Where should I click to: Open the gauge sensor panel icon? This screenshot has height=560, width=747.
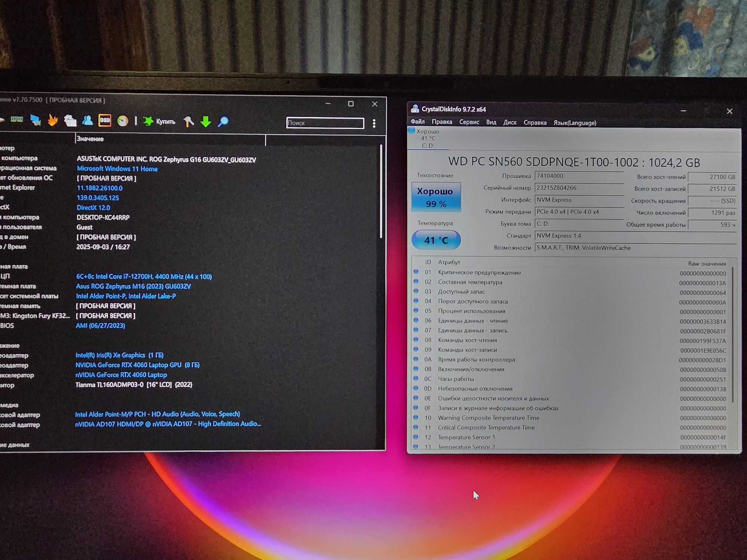123,121
